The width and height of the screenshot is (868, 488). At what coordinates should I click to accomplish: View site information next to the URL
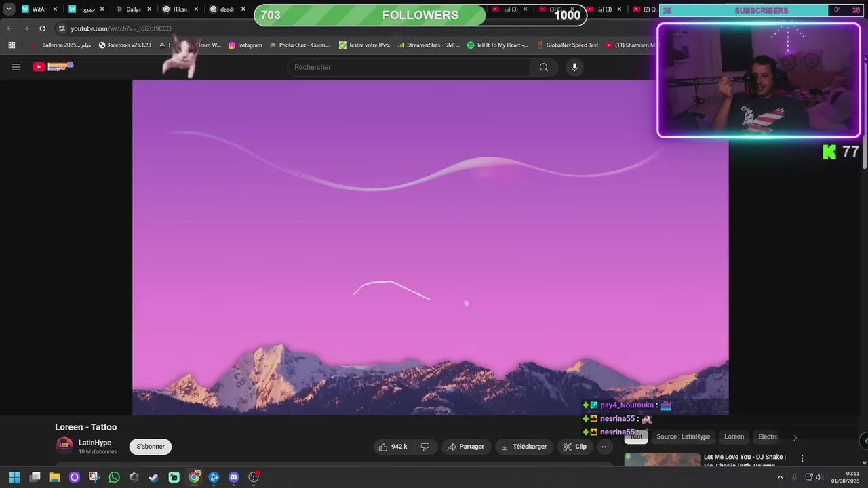pos(62,28)
